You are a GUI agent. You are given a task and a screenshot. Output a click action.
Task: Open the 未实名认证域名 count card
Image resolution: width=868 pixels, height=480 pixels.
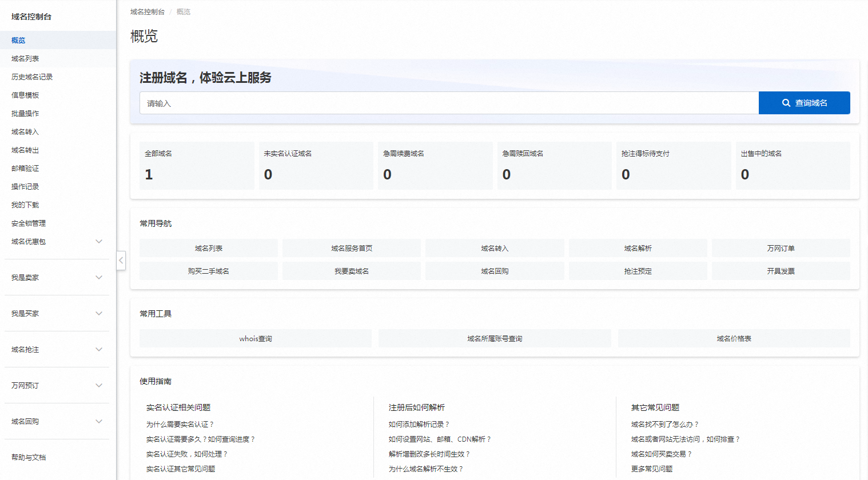point(316,166)
